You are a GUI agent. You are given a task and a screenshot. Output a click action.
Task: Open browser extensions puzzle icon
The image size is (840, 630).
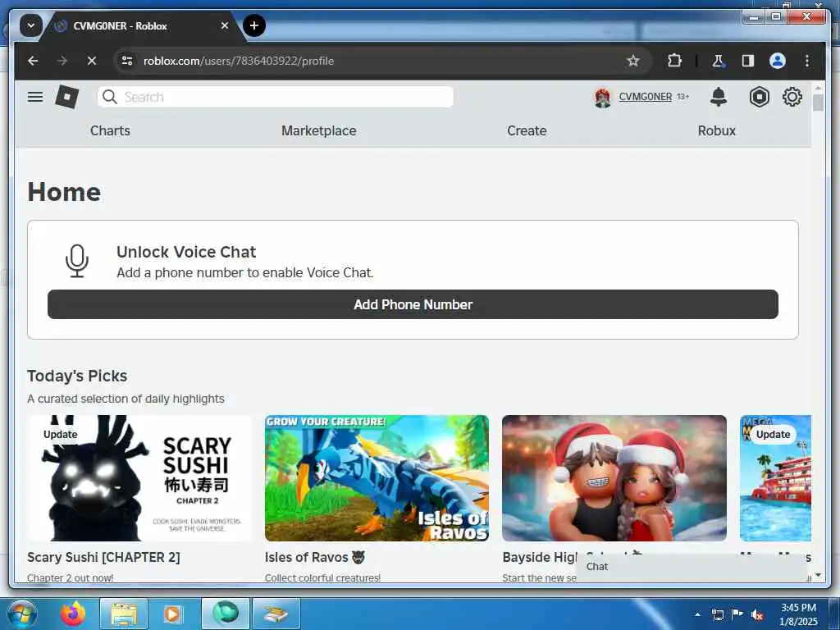[674, 61]
